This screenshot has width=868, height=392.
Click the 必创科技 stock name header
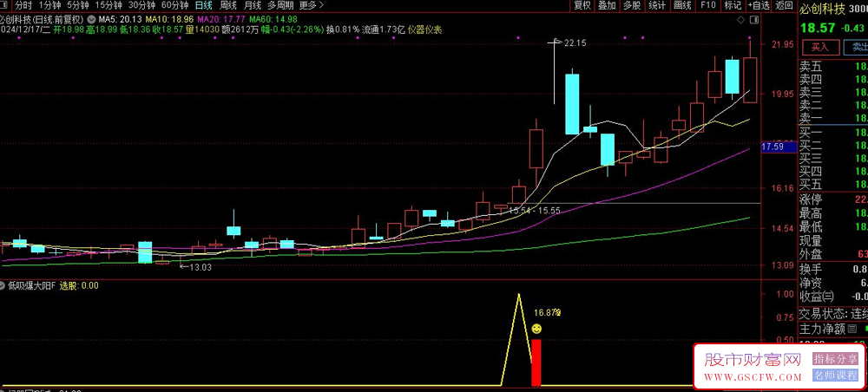pyautogui.click(x=821, y=9)
